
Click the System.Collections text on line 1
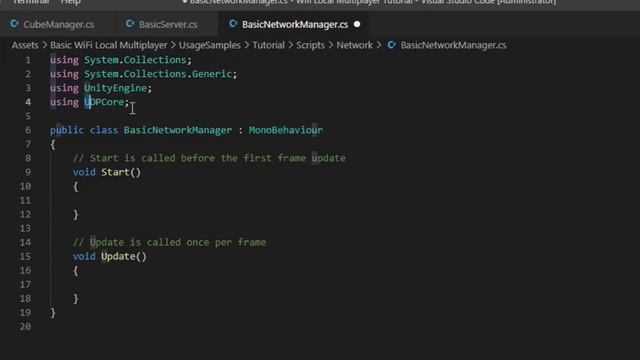click(x=135, y=60)
